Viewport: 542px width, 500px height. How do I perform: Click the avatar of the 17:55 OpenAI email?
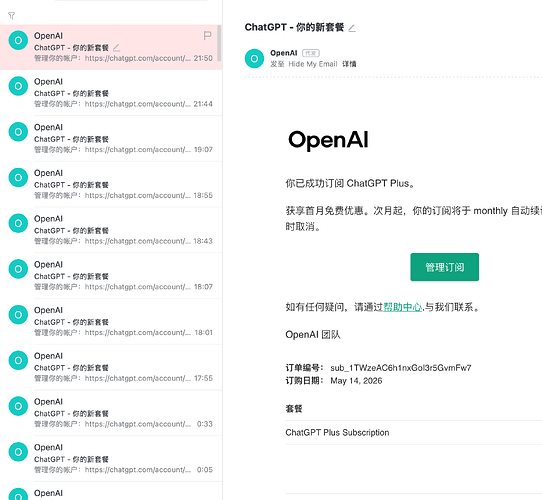[x=18, y=360]
